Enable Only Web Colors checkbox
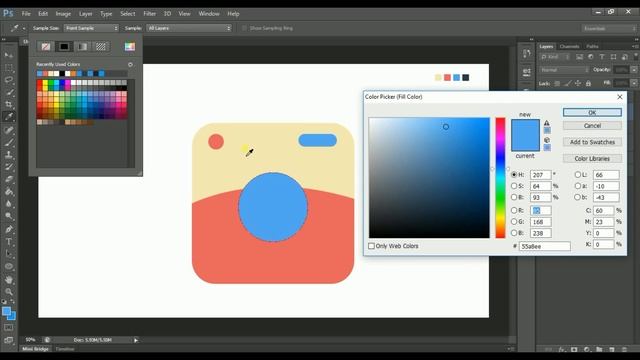This screenshot has height=360, width=640. [x=371, y=246]
